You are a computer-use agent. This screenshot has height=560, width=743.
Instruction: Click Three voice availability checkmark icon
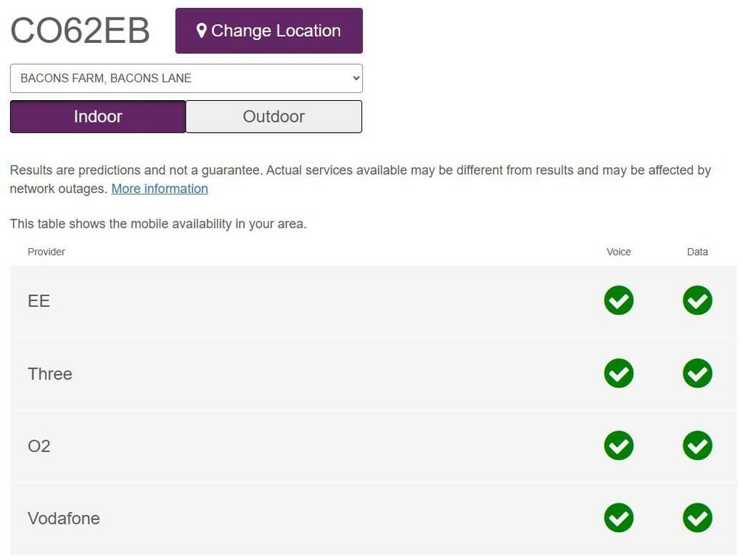618,373
